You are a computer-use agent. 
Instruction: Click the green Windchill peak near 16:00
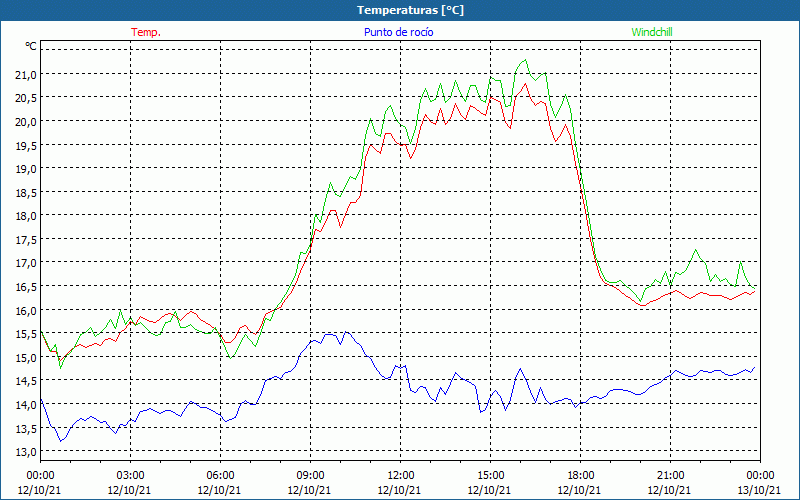(x=525, y=60)
